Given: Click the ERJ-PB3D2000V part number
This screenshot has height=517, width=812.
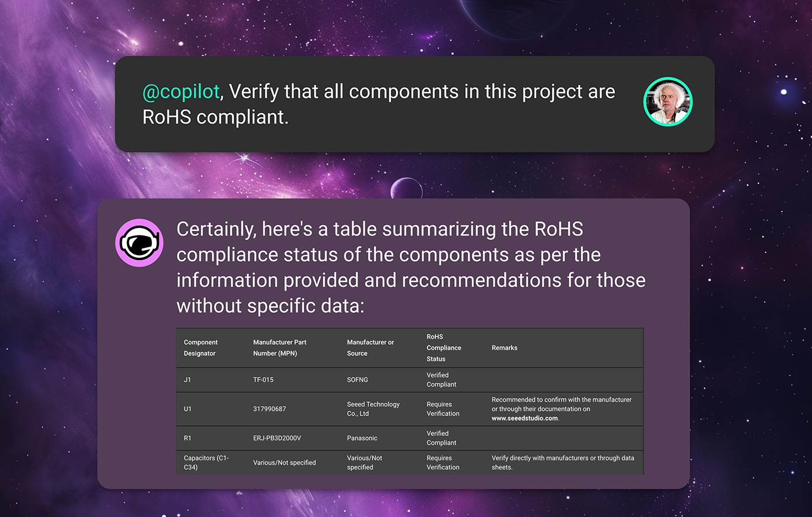Looking at the screenshot, I should (277, 438).
